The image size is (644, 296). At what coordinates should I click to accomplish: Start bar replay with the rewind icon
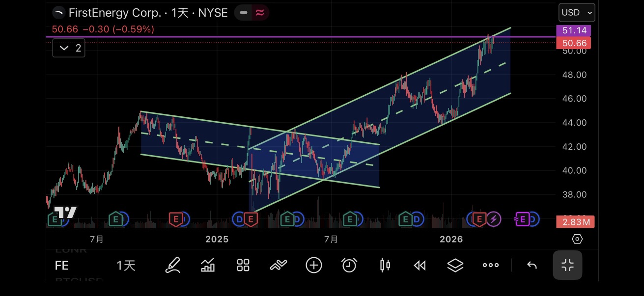420,266
